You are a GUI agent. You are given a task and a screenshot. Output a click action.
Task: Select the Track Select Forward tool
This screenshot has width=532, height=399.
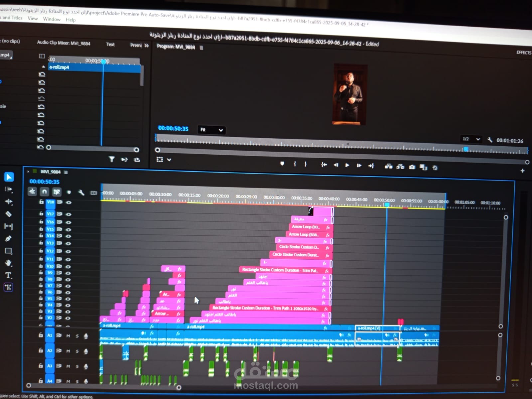pos(9,190)
